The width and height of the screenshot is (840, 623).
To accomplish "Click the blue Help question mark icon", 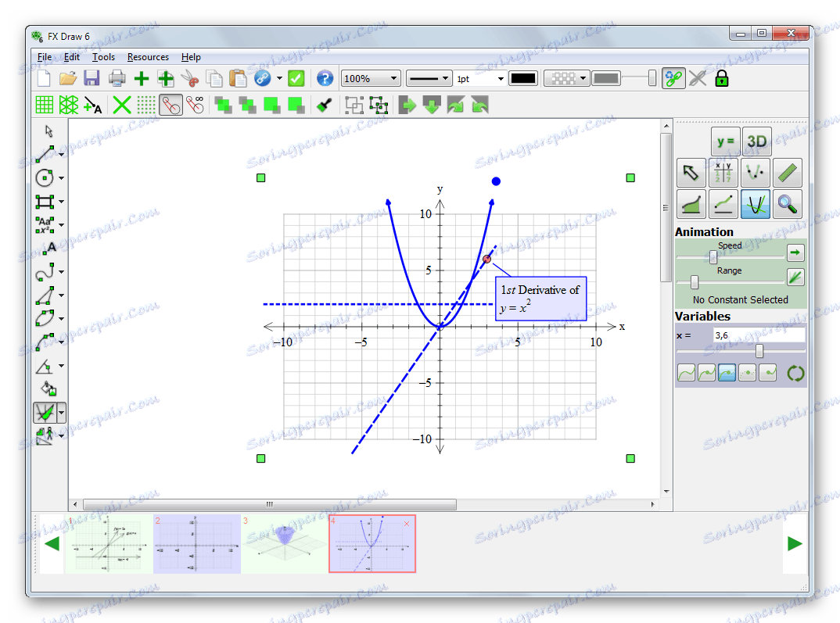I will click(x=325, y=78).
